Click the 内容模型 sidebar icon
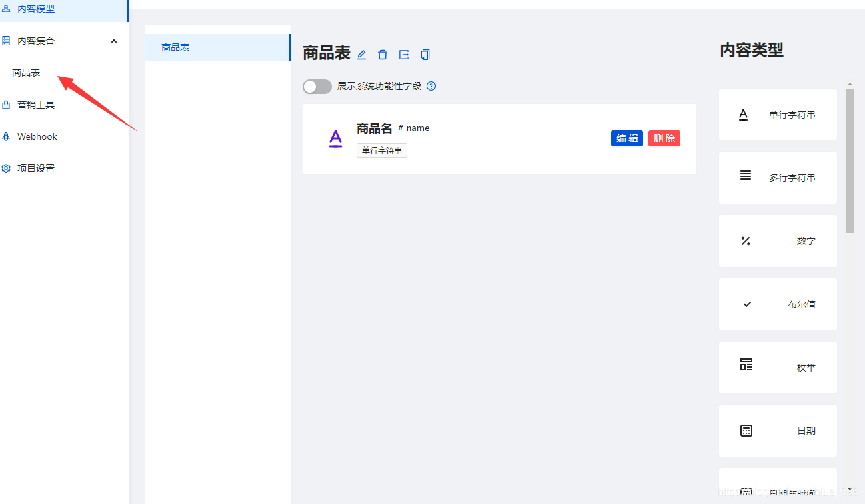 click(x=6, y=9)
